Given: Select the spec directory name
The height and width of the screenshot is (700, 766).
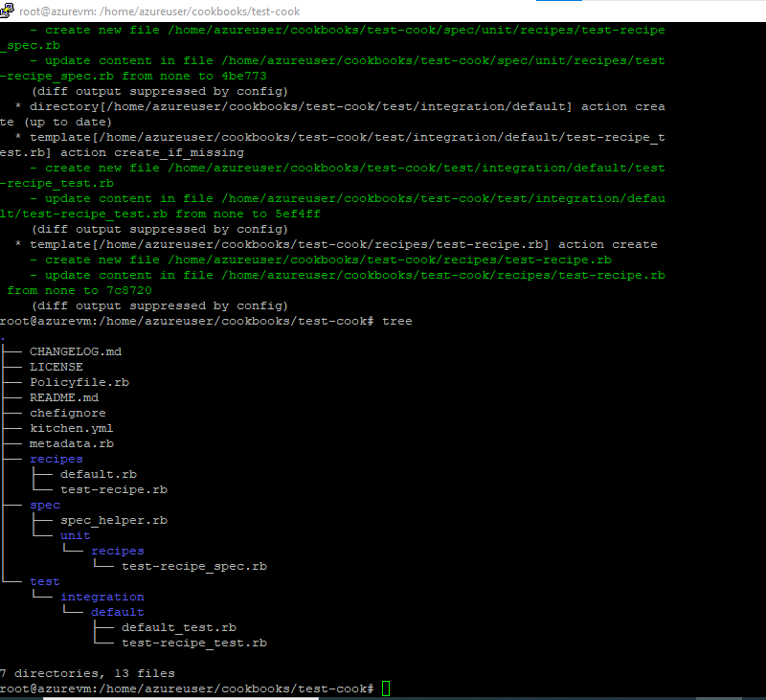Looking at the screenshot, I should (45, 505).
